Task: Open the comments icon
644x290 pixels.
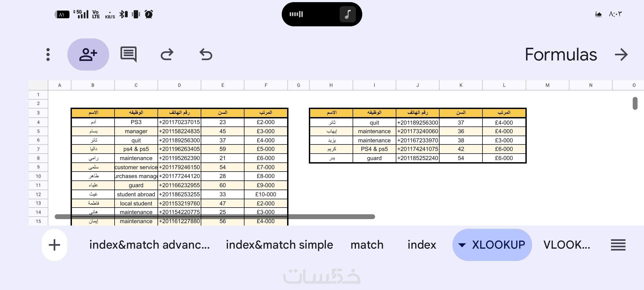Action: click(x=129, y=55)
